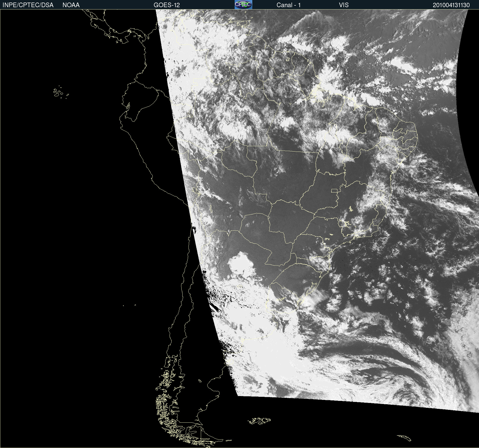The image size is (479, 448).
Task: Click the '201004131130' timestamp text
Action: click(x=451, y=5)
